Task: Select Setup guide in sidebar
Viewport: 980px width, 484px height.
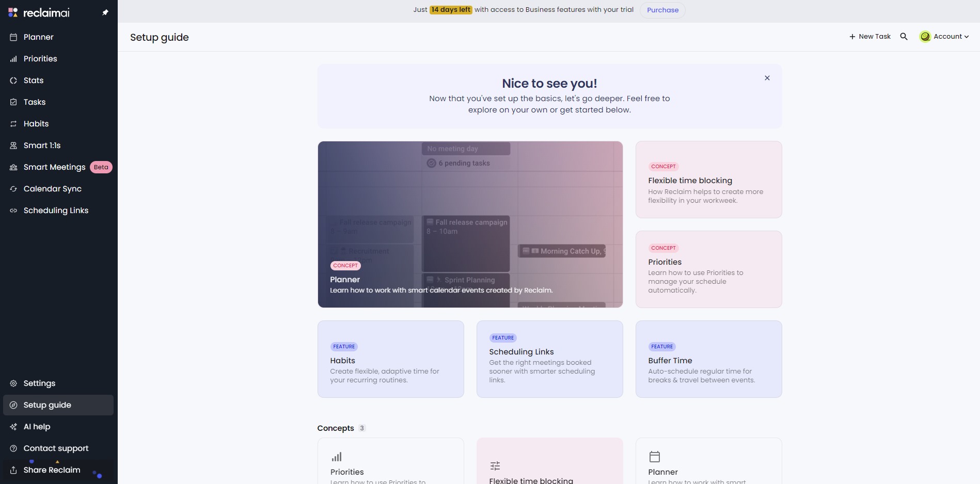Action: (58, 405)
